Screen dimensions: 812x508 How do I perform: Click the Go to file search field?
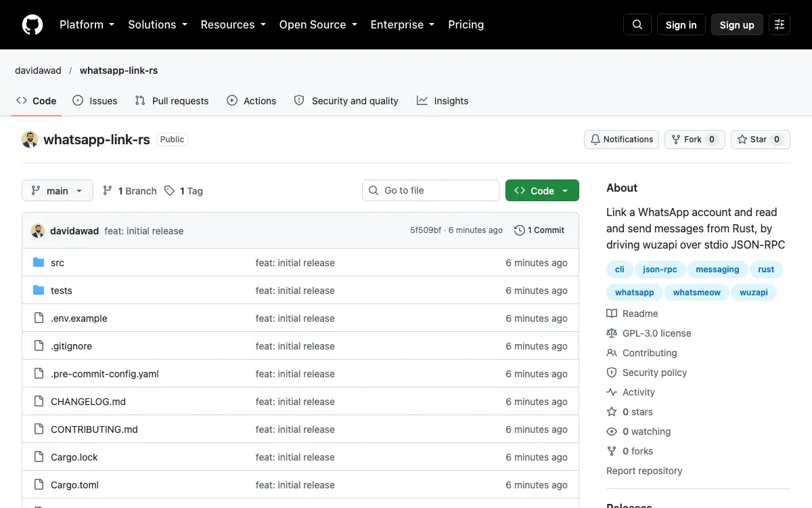431,190
